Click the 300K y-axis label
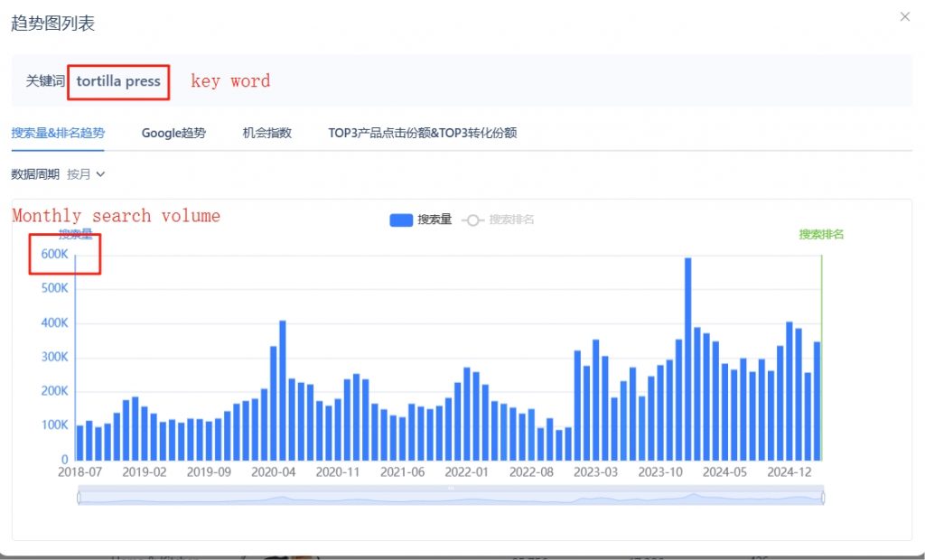Screen dimensions: 925x560 [x=54, y=357]
